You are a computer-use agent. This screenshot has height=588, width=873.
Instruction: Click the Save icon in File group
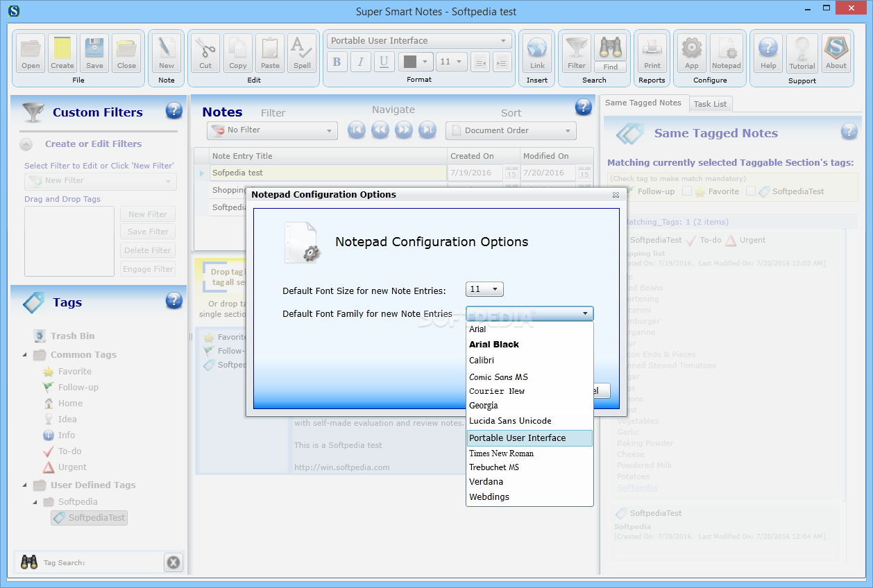(x=94, y=53)
